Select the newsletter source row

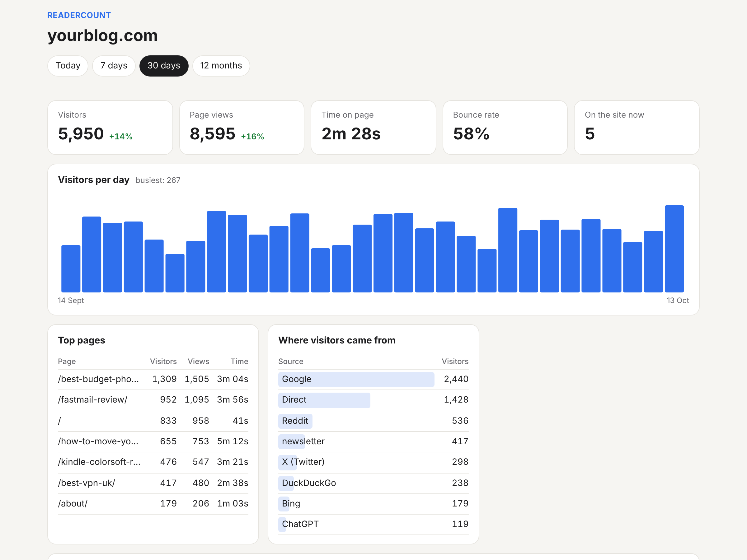373,441
